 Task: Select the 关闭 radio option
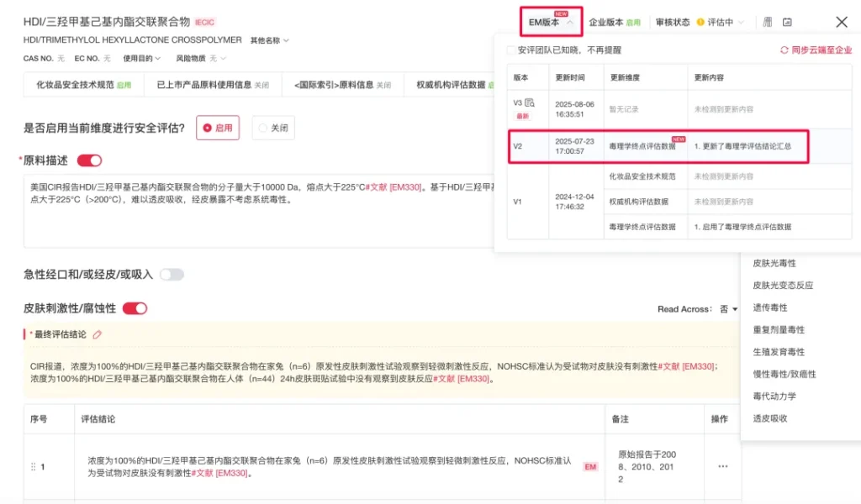pos(273,129)
